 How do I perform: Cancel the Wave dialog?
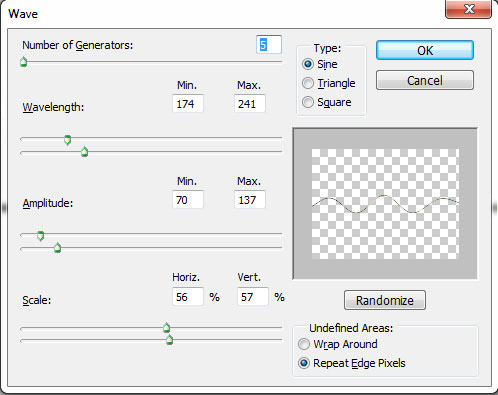click(425, 80)
